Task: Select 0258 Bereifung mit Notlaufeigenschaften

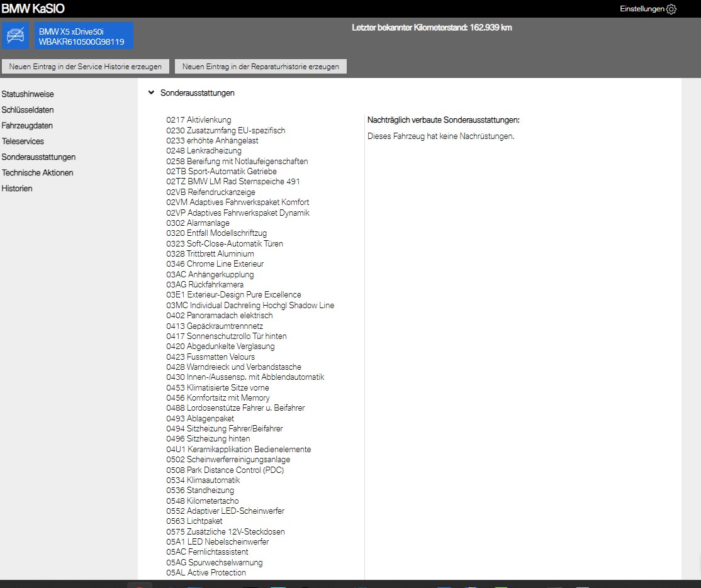Action: tap(237, 161)
